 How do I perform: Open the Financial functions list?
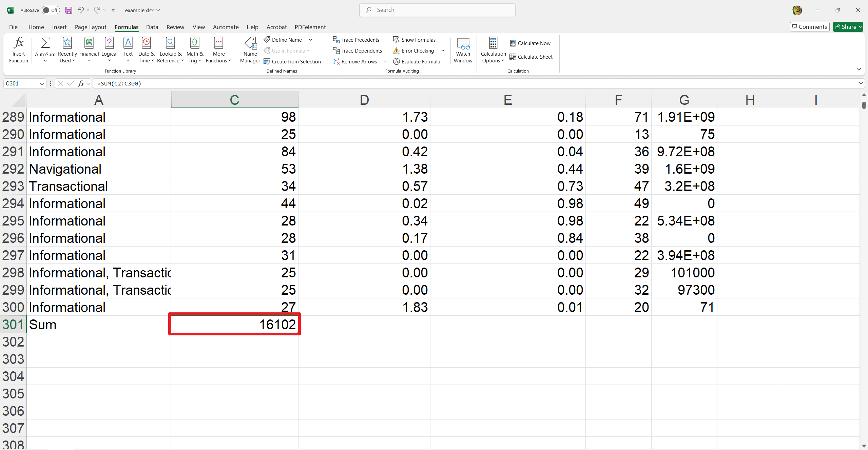89,50
